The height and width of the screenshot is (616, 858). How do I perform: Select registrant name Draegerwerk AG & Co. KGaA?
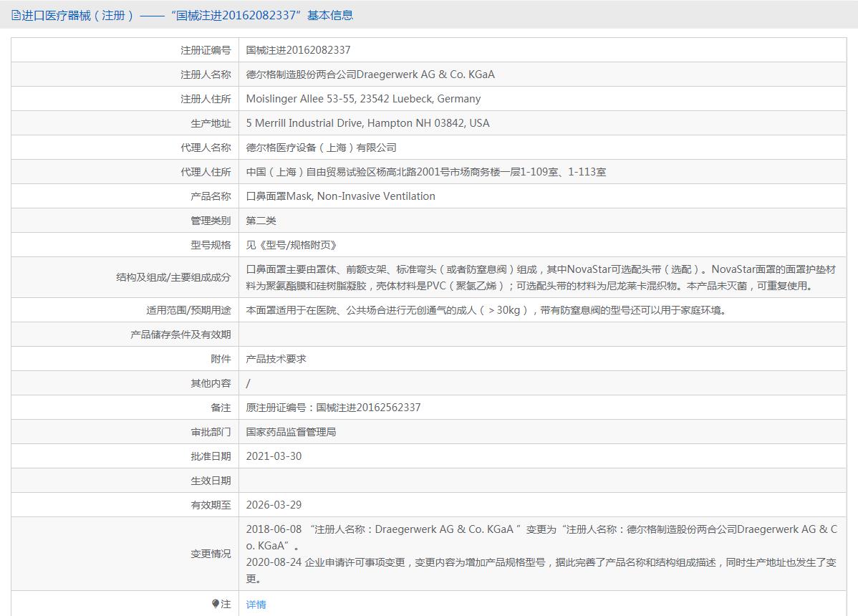coord(370,74)
